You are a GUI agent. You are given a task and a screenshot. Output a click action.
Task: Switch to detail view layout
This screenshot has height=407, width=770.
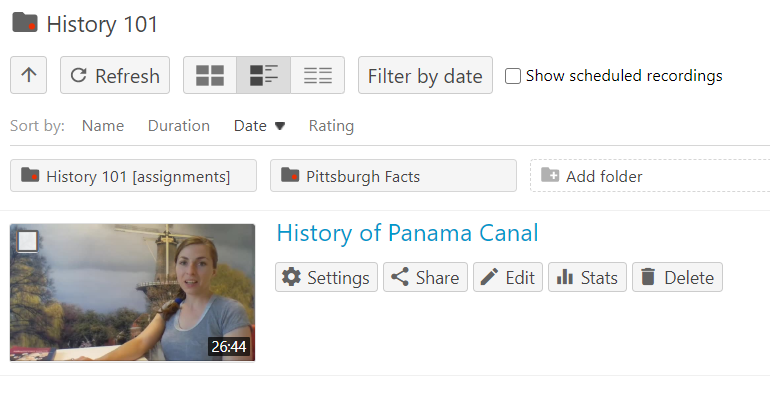click(264, 75)
